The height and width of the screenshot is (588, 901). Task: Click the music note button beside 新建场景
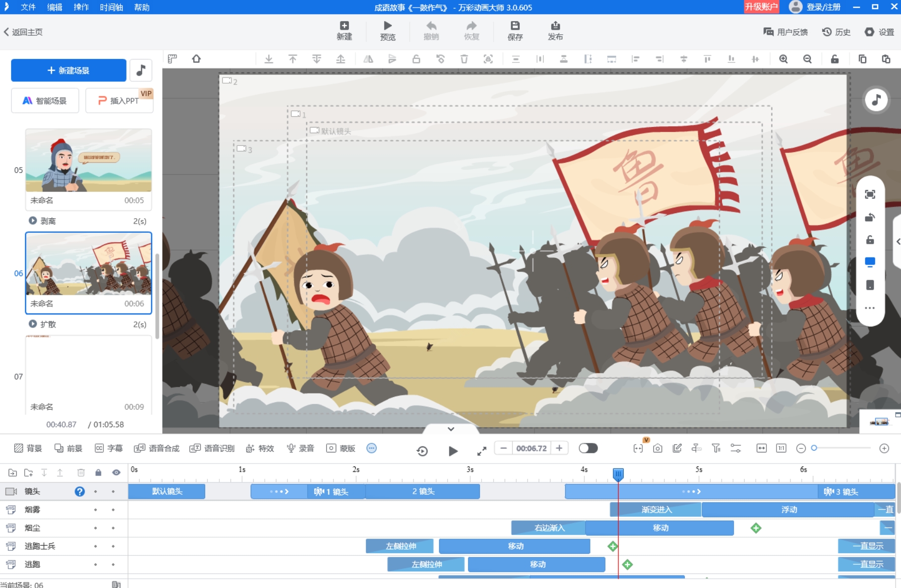pos(141,70)
